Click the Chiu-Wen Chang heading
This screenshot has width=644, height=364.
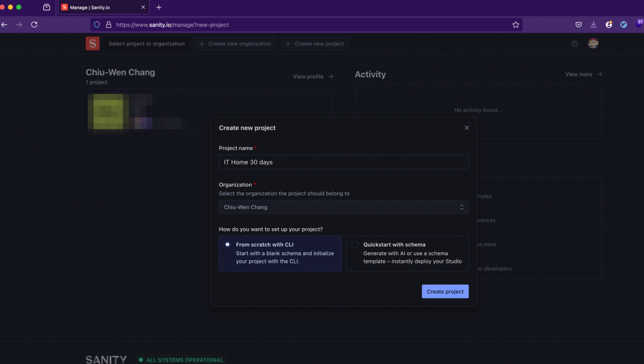[x=120, y=72]
